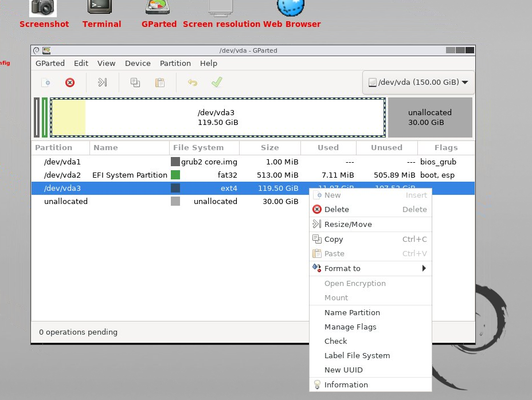Choose Information from the context menu

tap(346, 385)
